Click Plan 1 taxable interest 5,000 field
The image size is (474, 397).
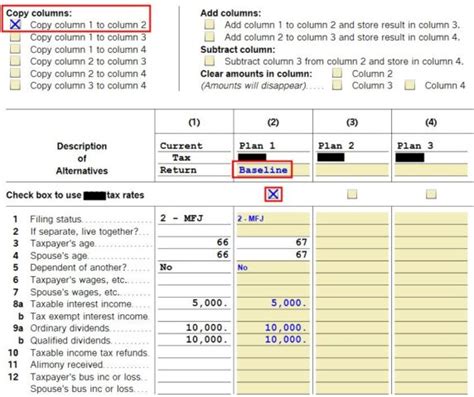(x=273, y=303)
